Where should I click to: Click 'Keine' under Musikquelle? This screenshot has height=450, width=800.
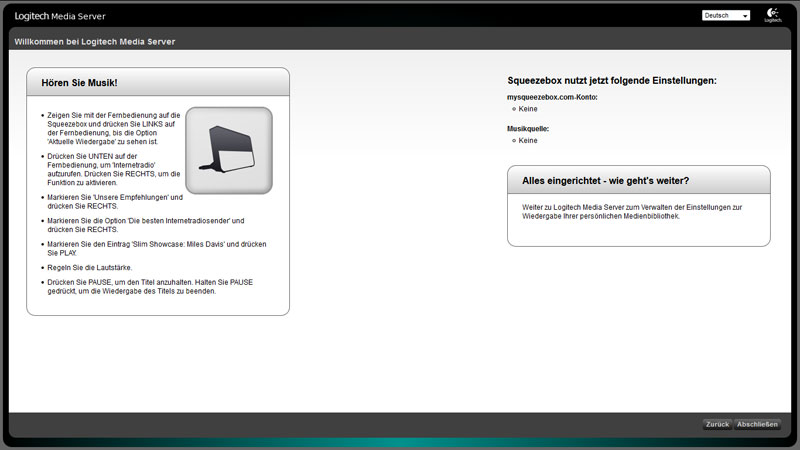(528, 140)
